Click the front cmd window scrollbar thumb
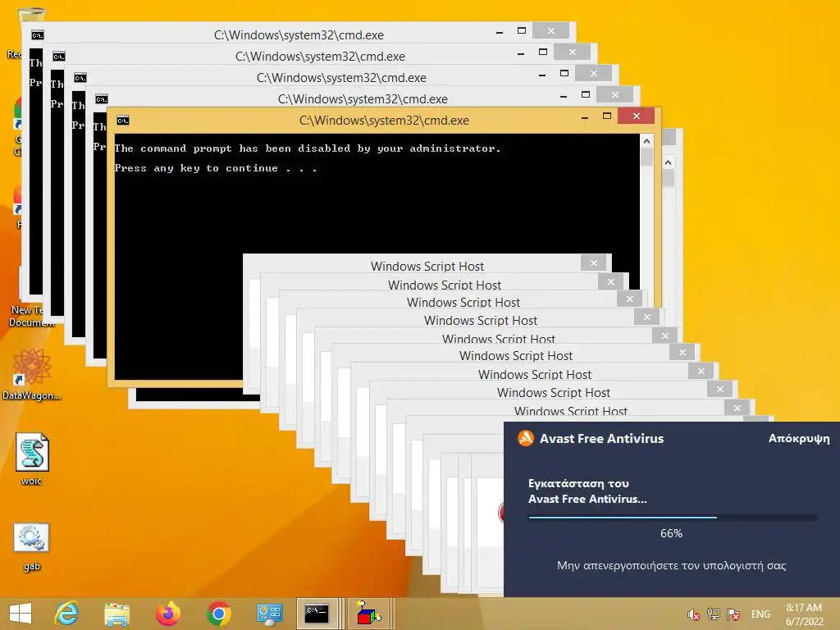The height and width of the screenshot is (630, 840). [646, 157]
